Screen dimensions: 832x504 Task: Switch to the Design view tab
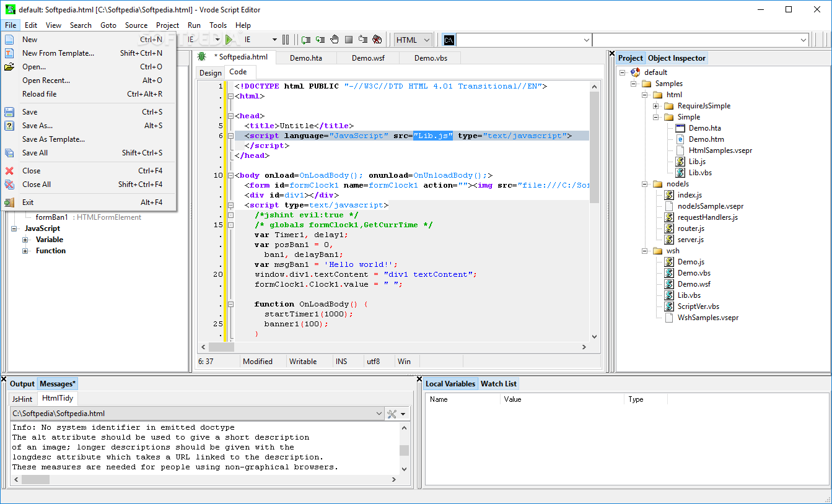coord(210,72)
